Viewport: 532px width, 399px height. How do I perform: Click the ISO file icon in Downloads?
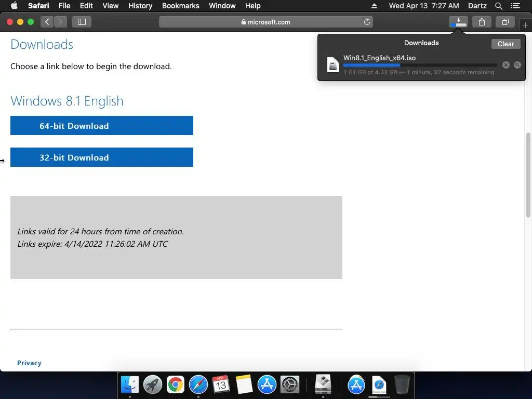pyautogui.click(x=333, y=64)
